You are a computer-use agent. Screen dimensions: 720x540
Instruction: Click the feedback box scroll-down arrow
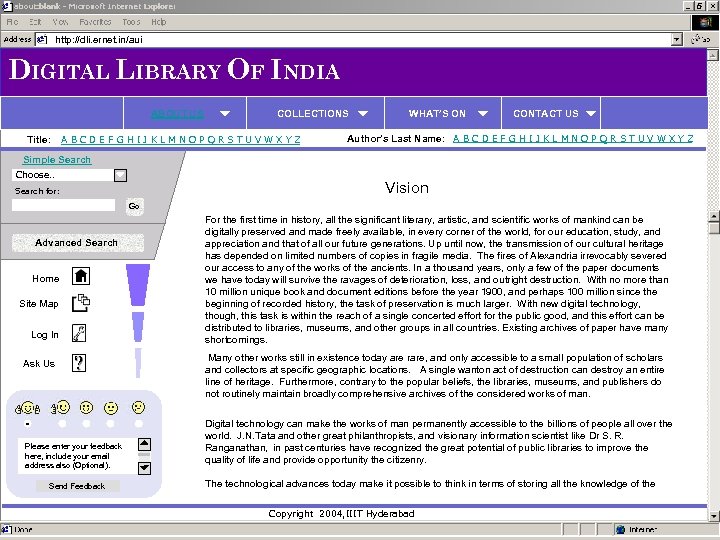[144, 468]
